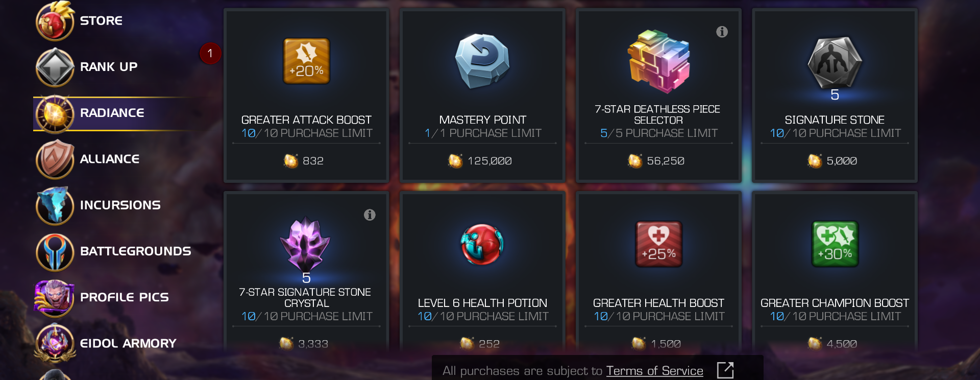This screenshot has height=380, width=980.
Task: Open the Terms of Service link
Action: click(x=654, y=371)
